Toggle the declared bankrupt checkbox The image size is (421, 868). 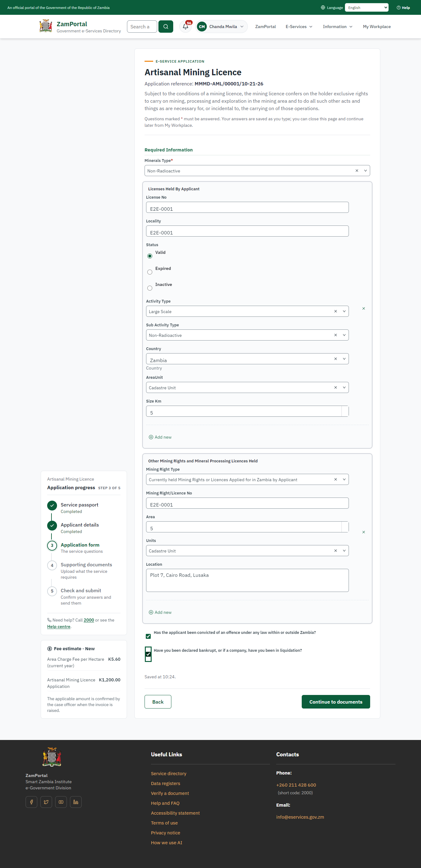148,654
